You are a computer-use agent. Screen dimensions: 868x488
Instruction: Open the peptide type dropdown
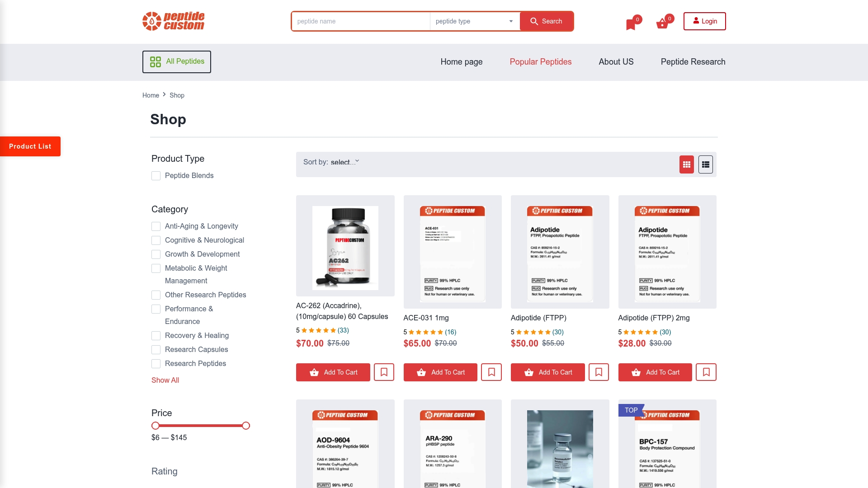coord(475,21)
